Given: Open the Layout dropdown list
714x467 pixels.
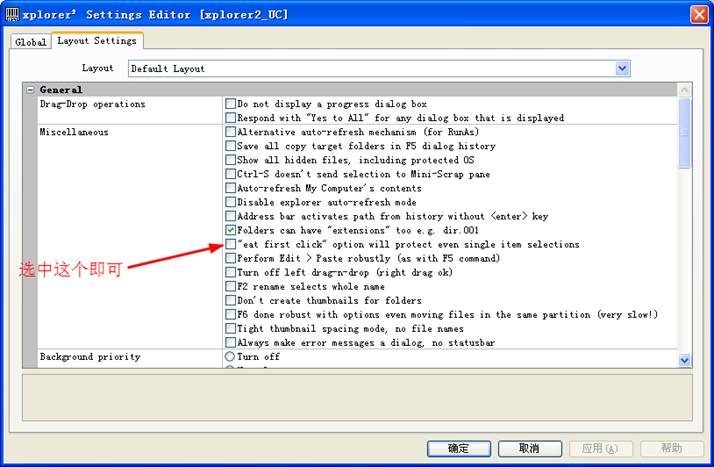Looking at the screenshot, I should (x=622, y=68).
